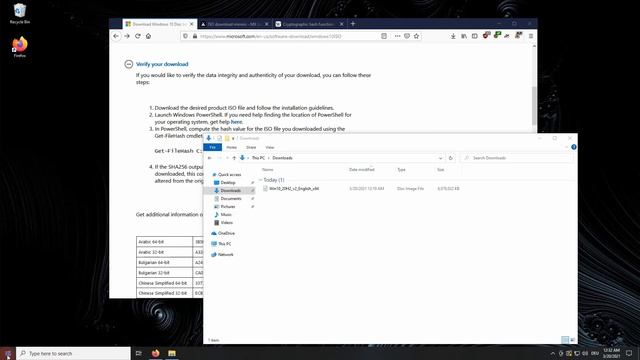Image resolution: width=640 pixels, height=360 pixels.
Task: Click File Explorer icon on taskbar
Action: click(x=172, y=353)
